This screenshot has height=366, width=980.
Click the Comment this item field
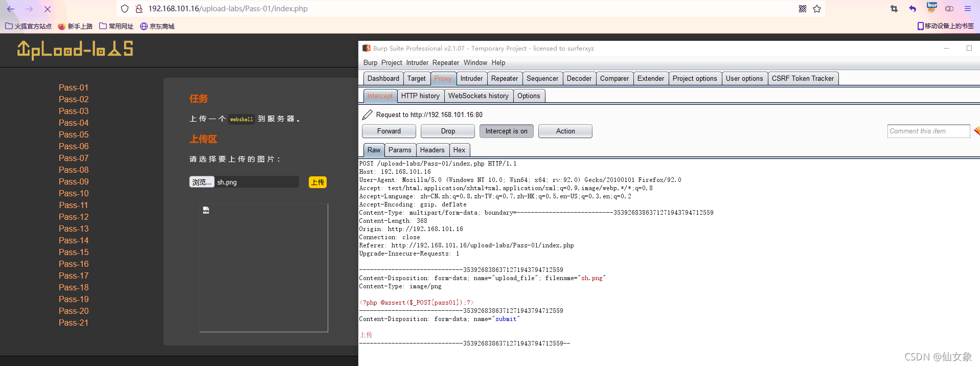(928, 131)
